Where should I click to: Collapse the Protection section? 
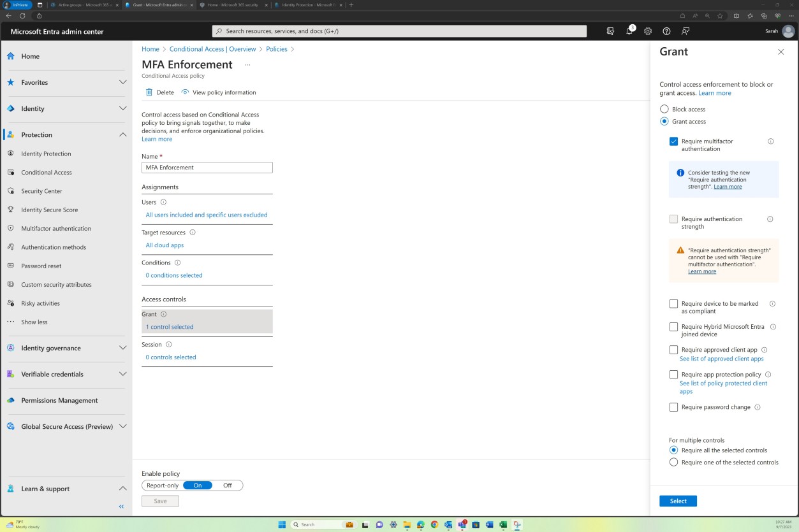coord(122,134)
